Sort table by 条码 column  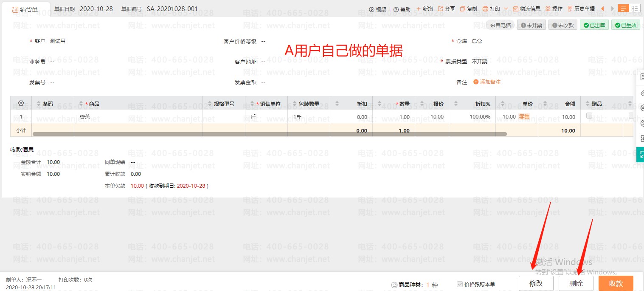tap(39, 104)
